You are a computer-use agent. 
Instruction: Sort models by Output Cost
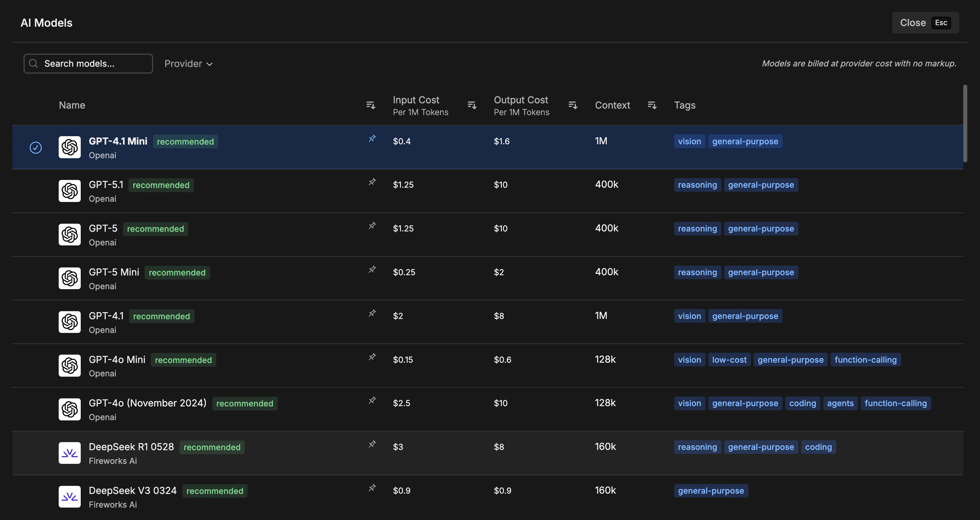coord(573,105)
